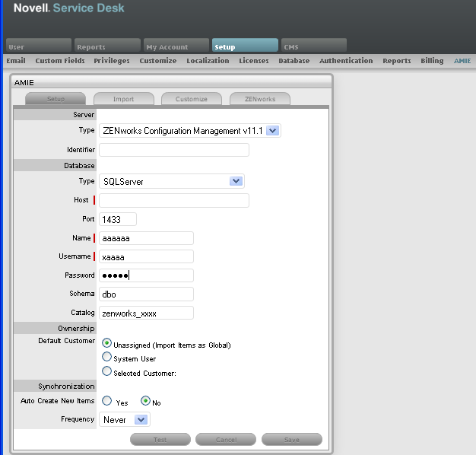Go to the Customize sub-tab in AMIE
476x455 pixels.
click(x=192, y=99)
